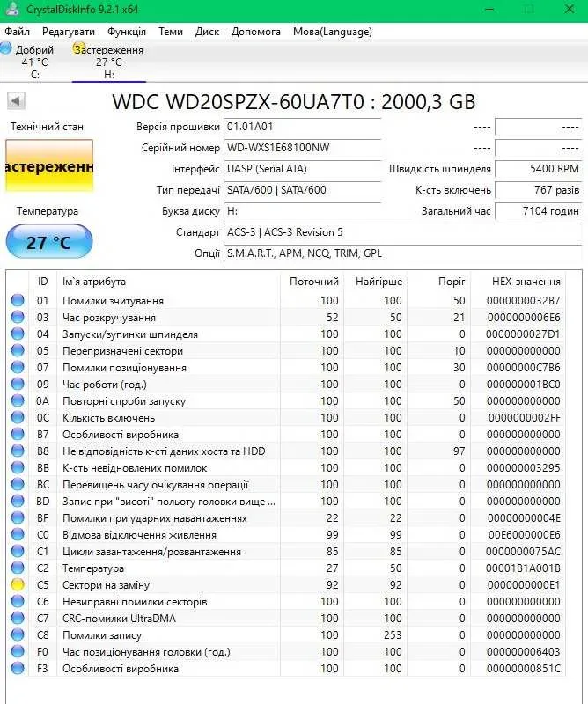Click the Ім'я атрибута column header

point(168,282)
